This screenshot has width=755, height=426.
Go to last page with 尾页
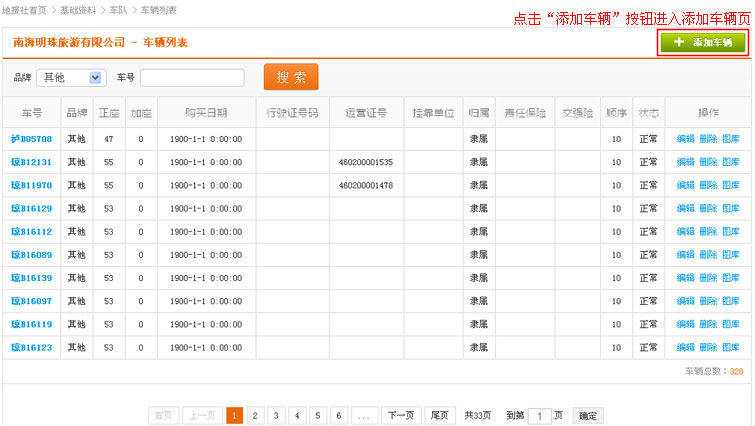(439, 416)
